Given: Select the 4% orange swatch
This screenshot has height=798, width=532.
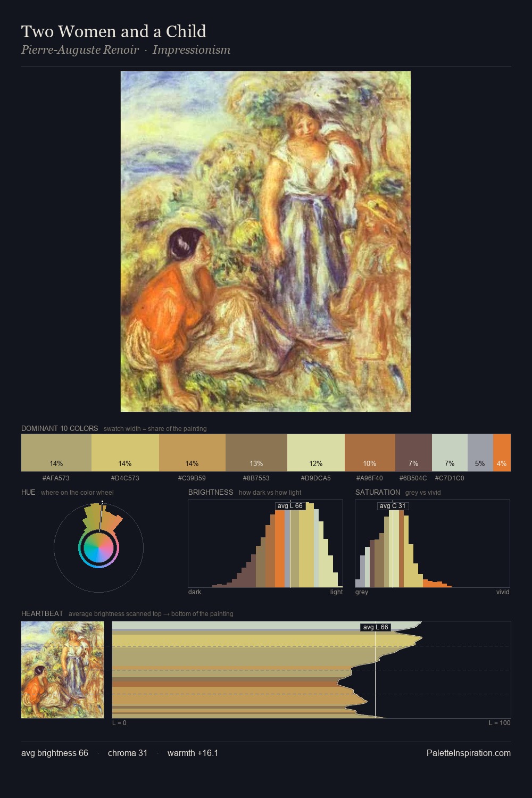Looking at the screenshot, I should click(502, 453).
